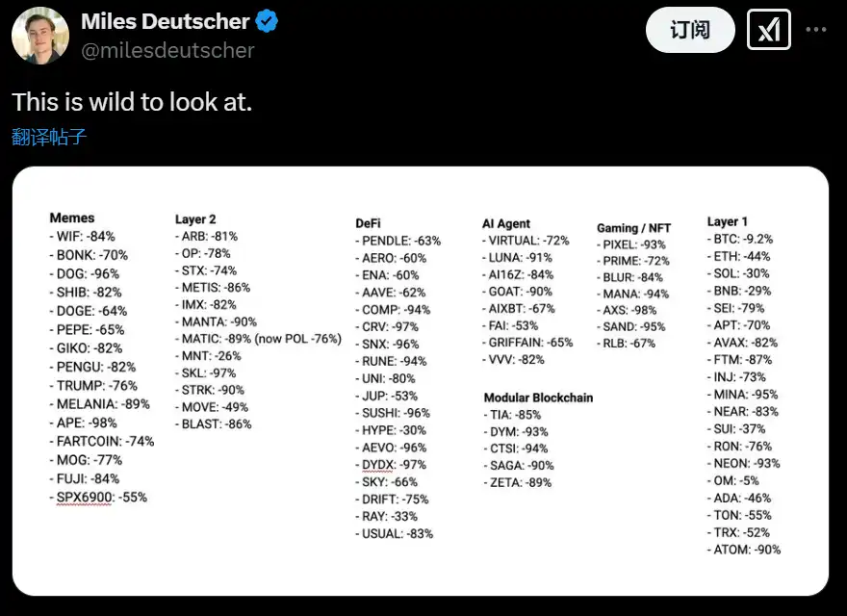Image resolution: width=847 pixels, height=616 pixels.
Task: Click the Layer 1 column heading
Action: pos(728,222)
